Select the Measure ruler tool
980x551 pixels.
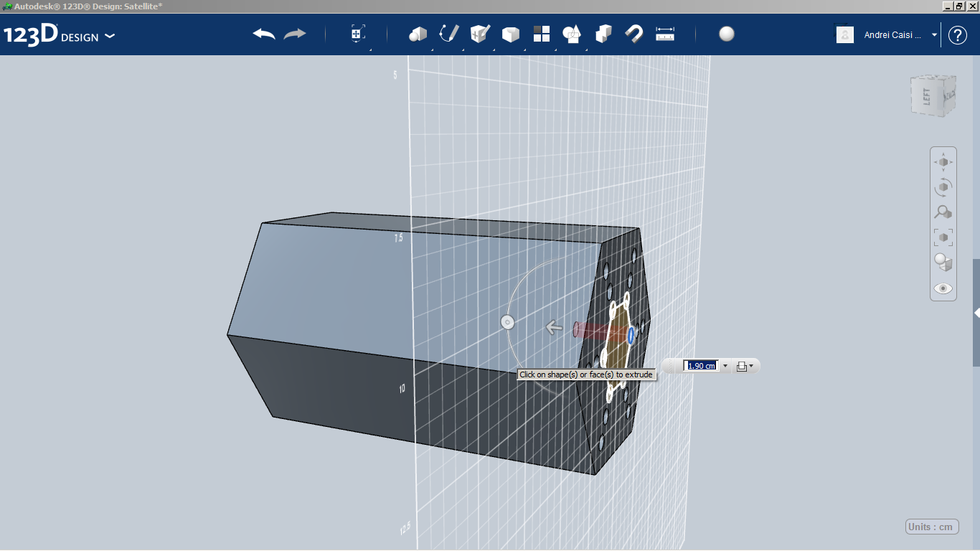click(x=666, y=34)
